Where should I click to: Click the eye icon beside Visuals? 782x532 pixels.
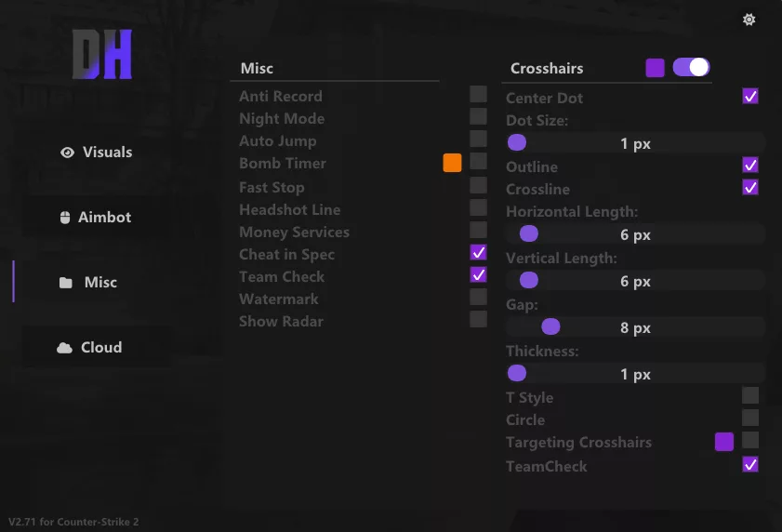pos(67,153)
